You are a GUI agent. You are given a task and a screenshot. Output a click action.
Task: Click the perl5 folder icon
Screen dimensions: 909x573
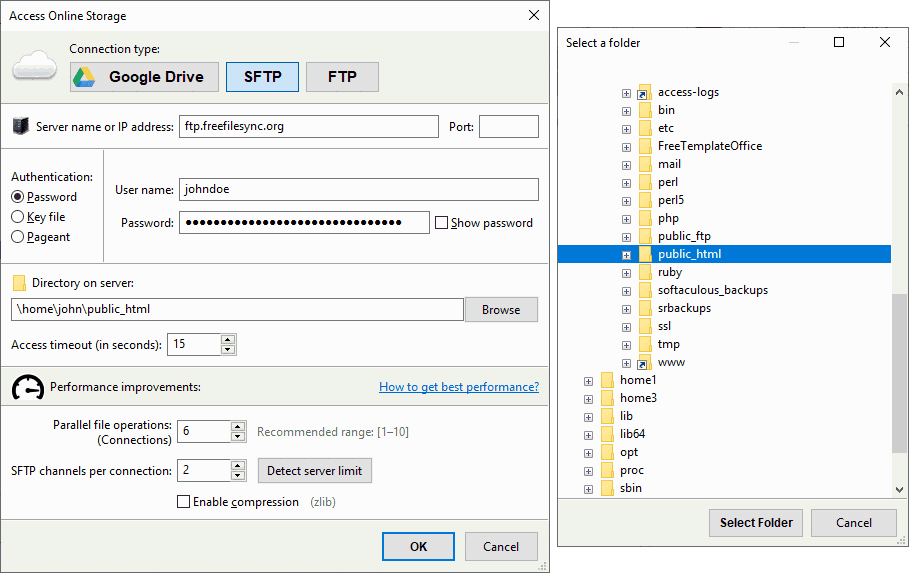(x=645, y=200)
